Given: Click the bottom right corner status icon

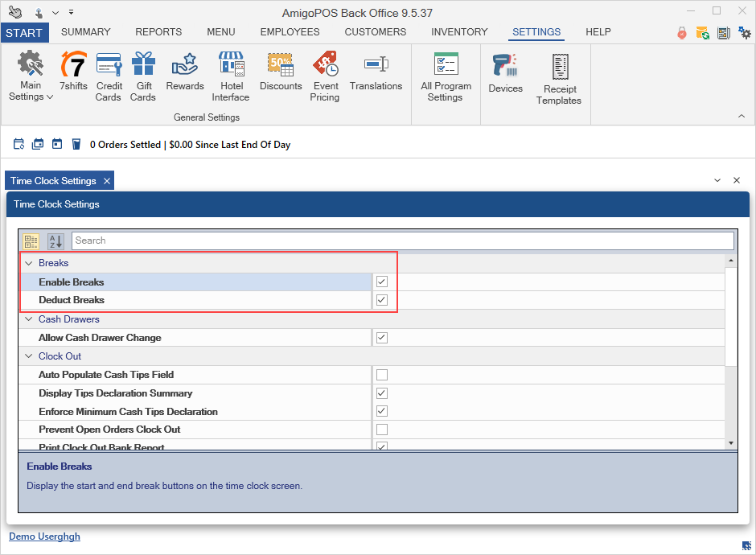Looking at the screenshot, I should click(746, 546).
